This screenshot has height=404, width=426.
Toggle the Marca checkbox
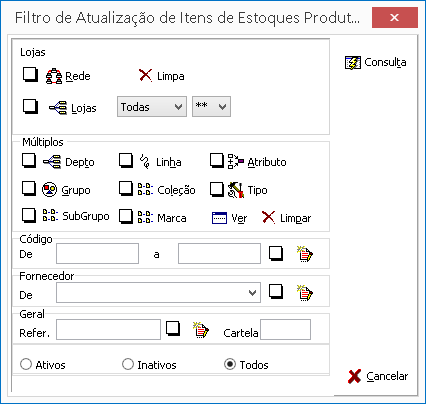click(126, 216)
